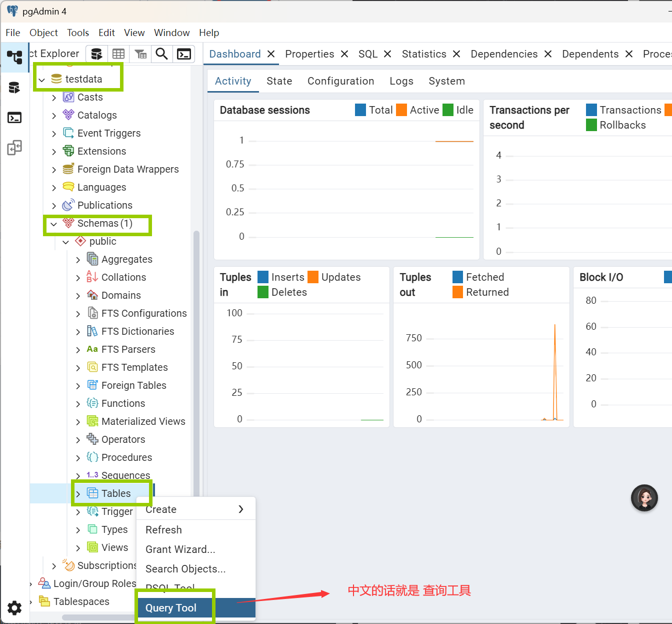Open settings gear at bottom left

click(14, 607)
